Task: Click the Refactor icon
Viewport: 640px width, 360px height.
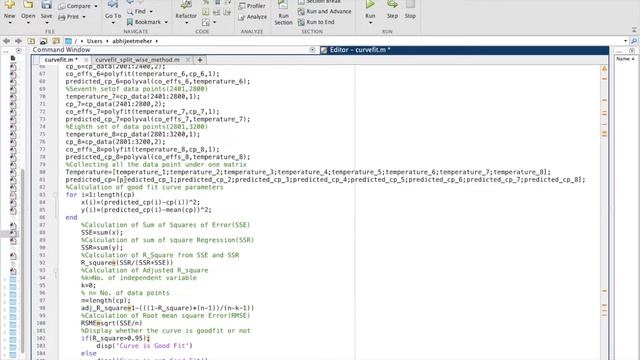Action: click(x=186, y=5)
